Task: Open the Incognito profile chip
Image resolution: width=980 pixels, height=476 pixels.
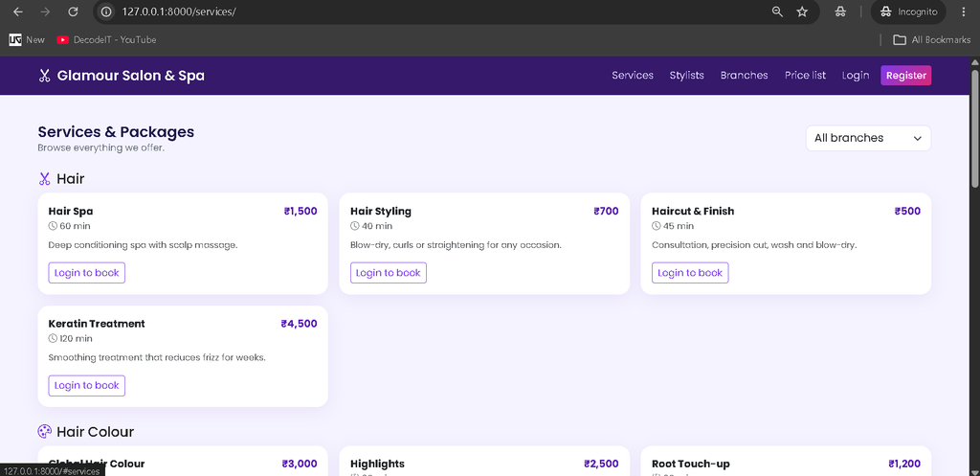Action: (908, 11)
